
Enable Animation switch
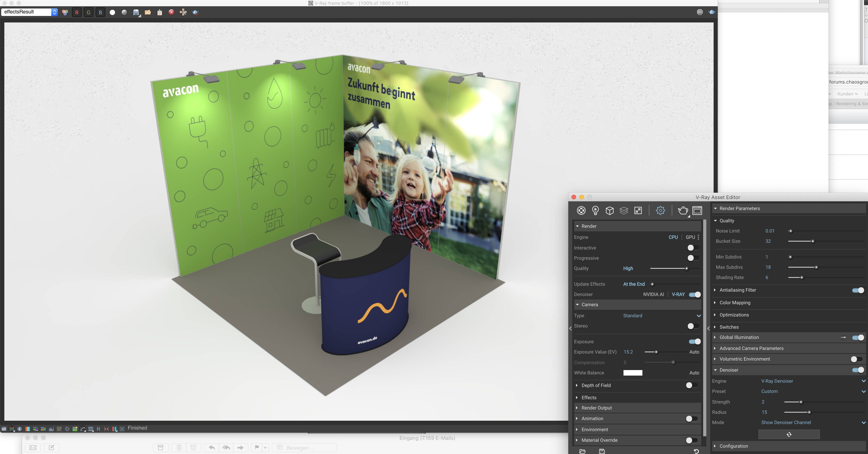click(x=692, y=419)
